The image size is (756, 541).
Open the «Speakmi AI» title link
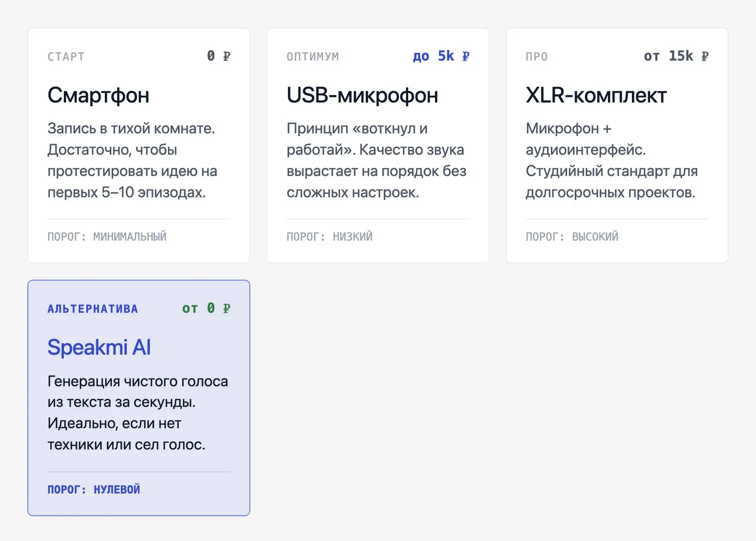tap(99, 348)
